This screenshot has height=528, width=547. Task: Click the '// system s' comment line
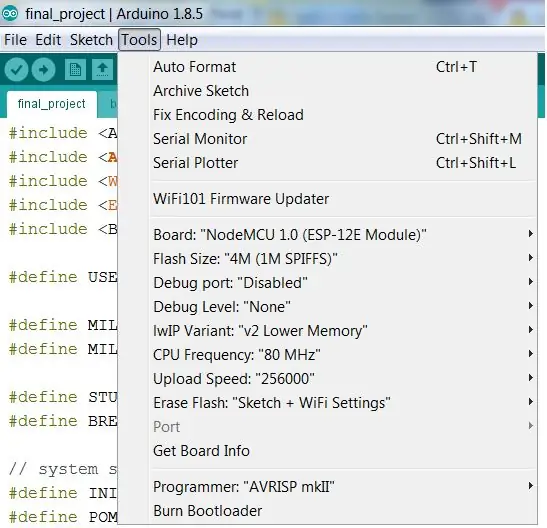click(x=63, y=469)
